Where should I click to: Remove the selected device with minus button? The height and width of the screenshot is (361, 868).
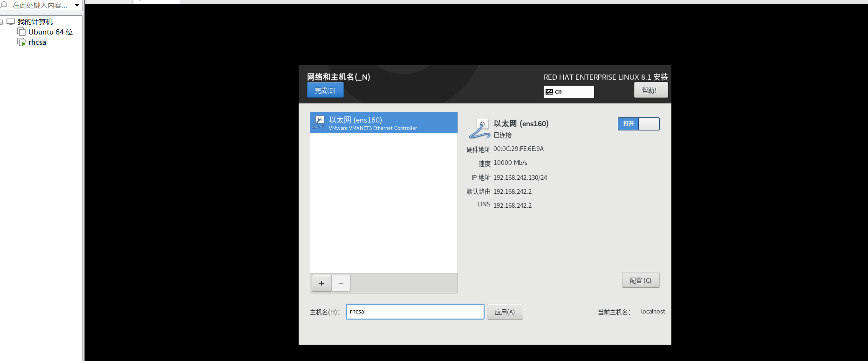tap(341, 283)
